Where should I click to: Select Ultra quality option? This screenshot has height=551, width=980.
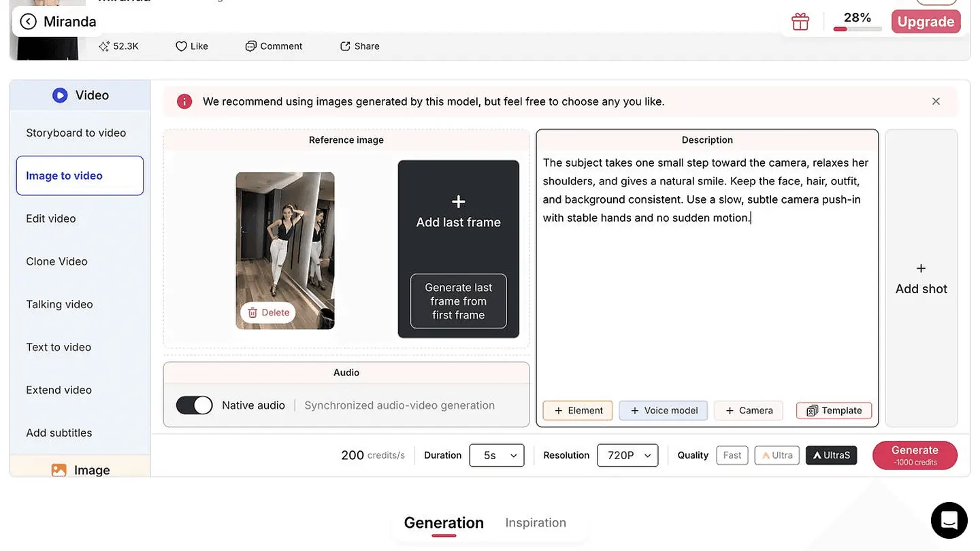pos(777,455)
